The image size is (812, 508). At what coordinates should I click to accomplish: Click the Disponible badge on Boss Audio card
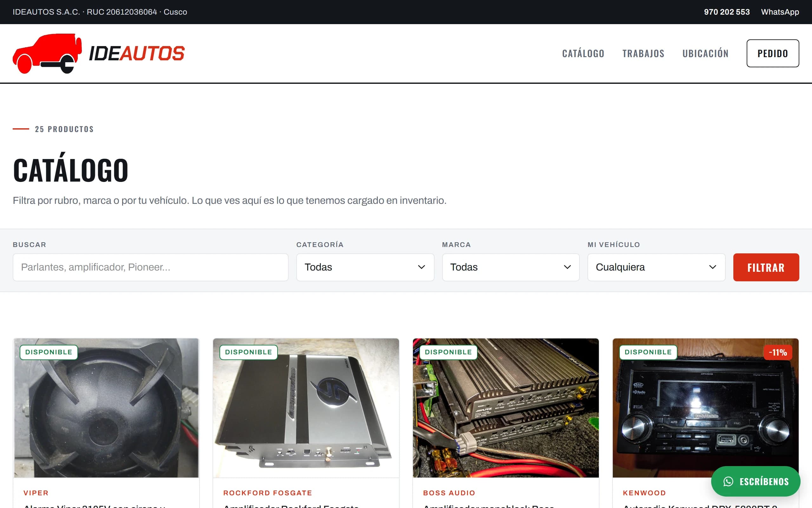tap(448, 352)
